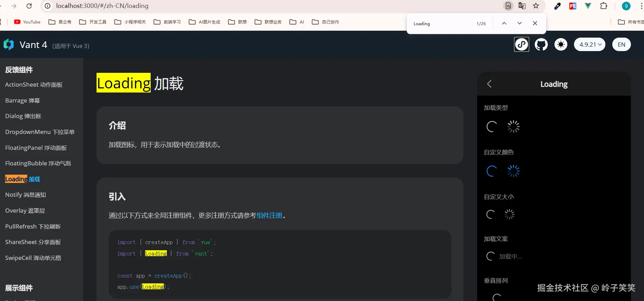
Task: Toggle the light/dark theme sun icon
Action: click(x=561, y=44)
